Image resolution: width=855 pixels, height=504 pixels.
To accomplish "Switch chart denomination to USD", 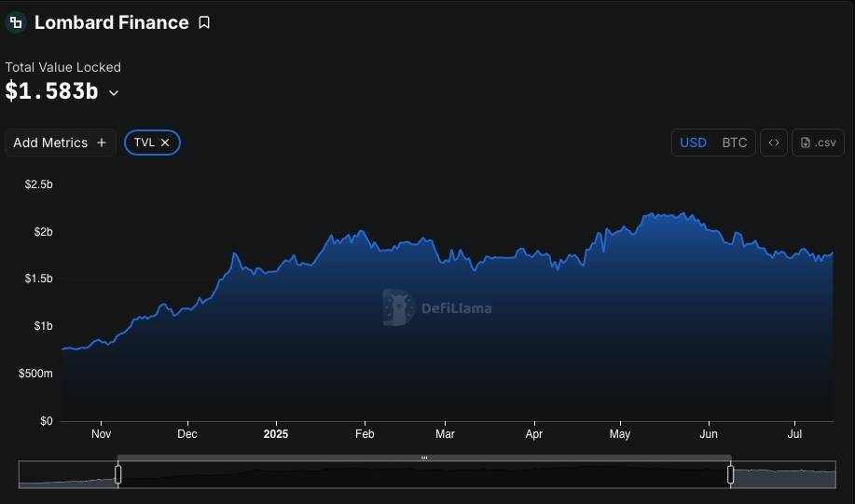I will coord(693,143).
